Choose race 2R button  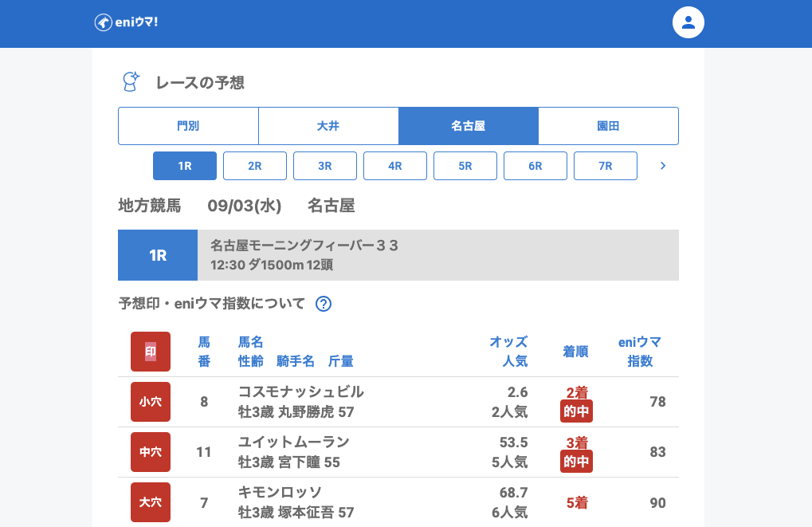[x=255, y=166]
